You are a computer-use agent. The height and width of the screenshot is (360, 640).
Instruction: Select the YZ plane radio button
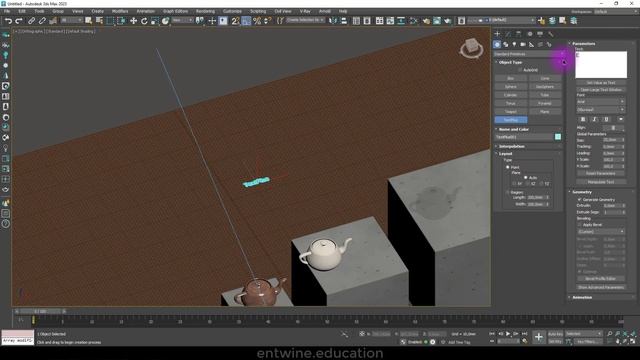pyautogui.click(x=541, y=184)
